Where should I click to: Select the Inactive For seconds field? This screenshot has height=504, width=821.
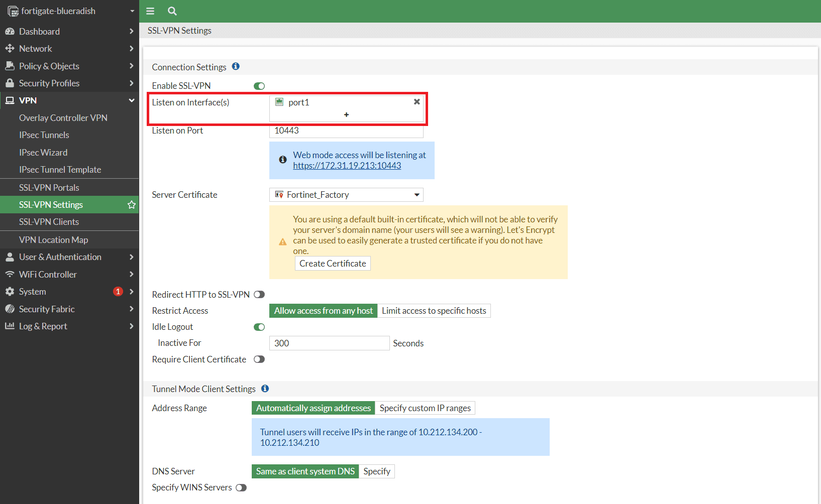[x=329, y=343]
